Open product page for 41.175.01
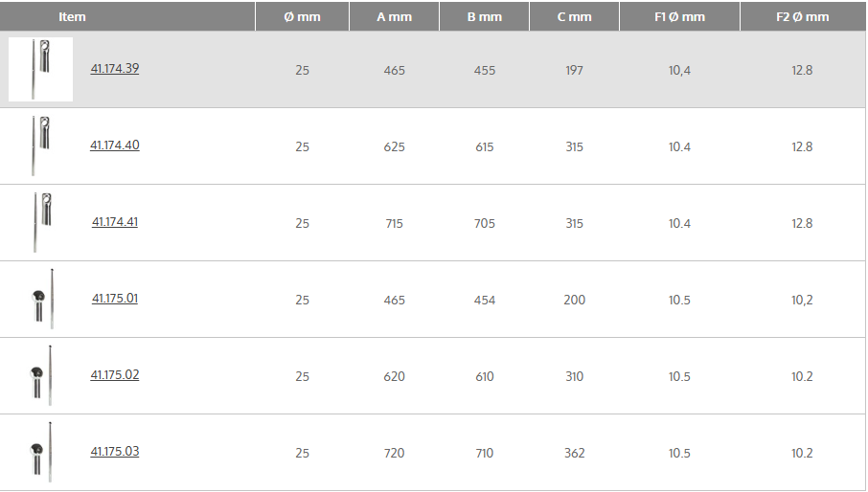 pyautogui.click(x=115, y=299)
